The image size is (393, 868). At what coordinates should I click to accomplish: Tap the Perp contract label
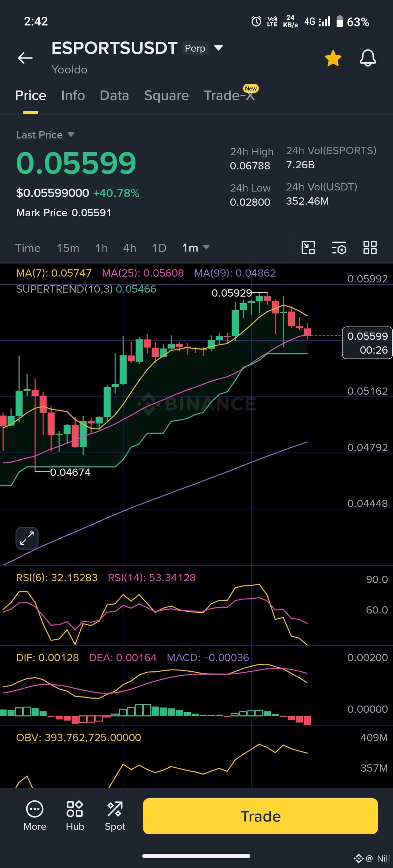(x=195, y=48)
